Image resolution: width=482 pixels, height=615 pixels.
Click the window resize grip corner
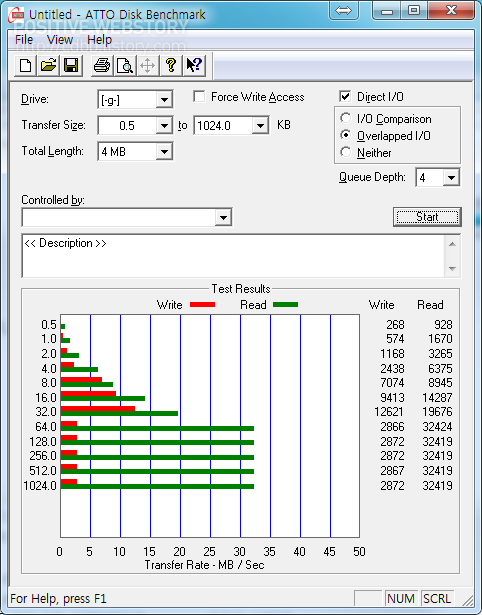point(467,600)
